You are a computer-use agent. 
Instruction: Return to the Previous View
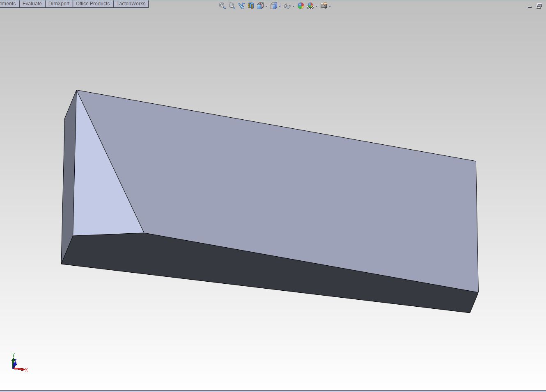tap(241, 6)
